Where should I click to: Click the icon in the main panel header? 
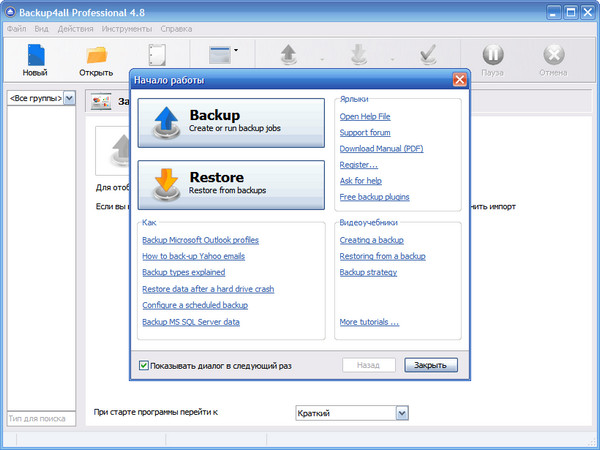[101, 101]
